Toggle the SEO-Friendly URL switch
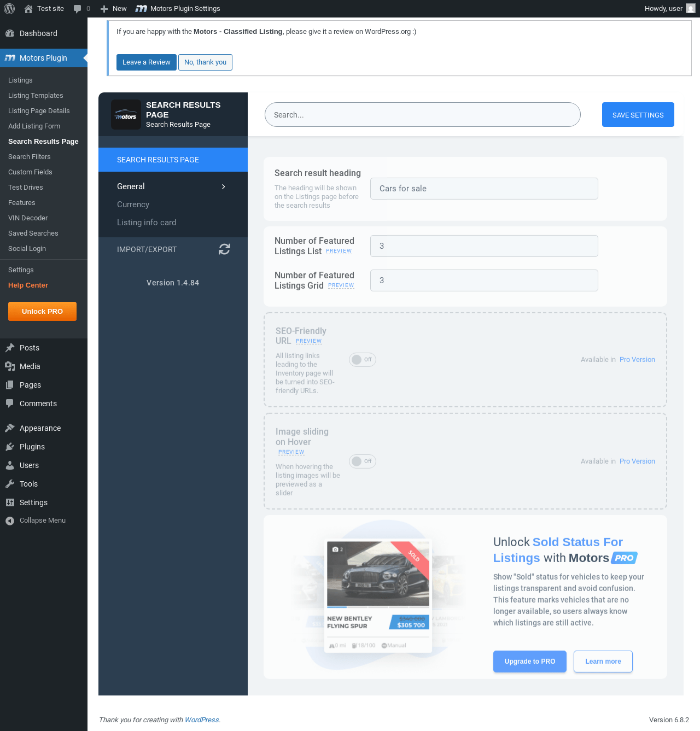Screen dimensions: 700x731 tap(363, 360)
